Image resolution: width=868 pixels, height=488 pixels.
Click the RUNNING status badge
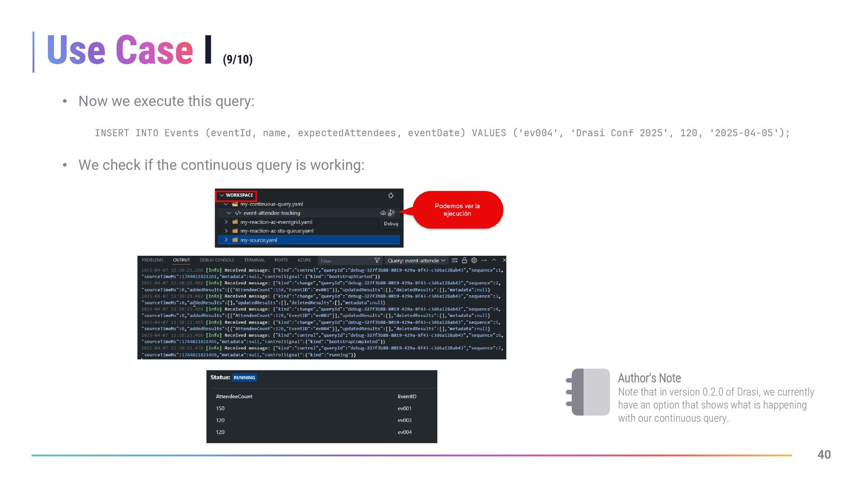[x=245, y=378]
